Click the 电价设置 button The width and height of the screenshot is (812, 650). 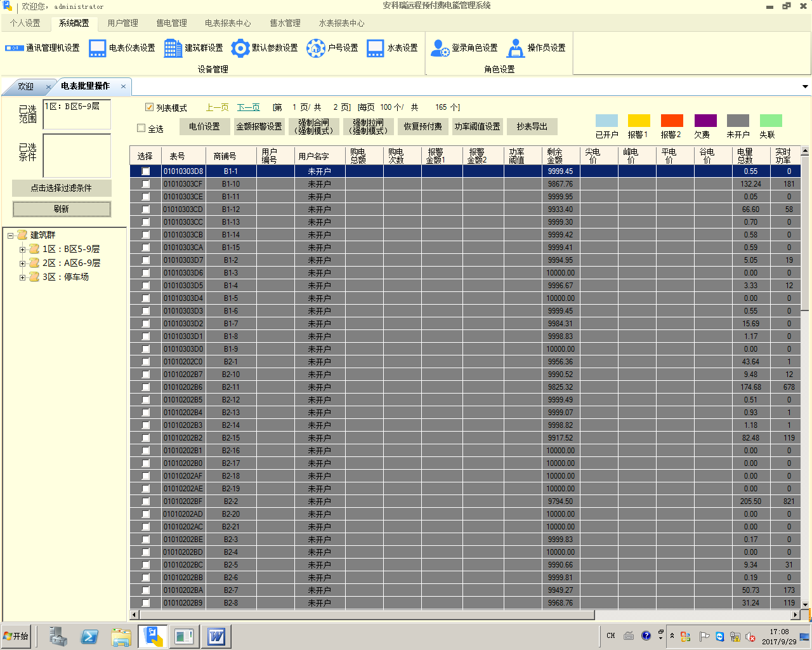pyautogui.click(x=204, y=127)
